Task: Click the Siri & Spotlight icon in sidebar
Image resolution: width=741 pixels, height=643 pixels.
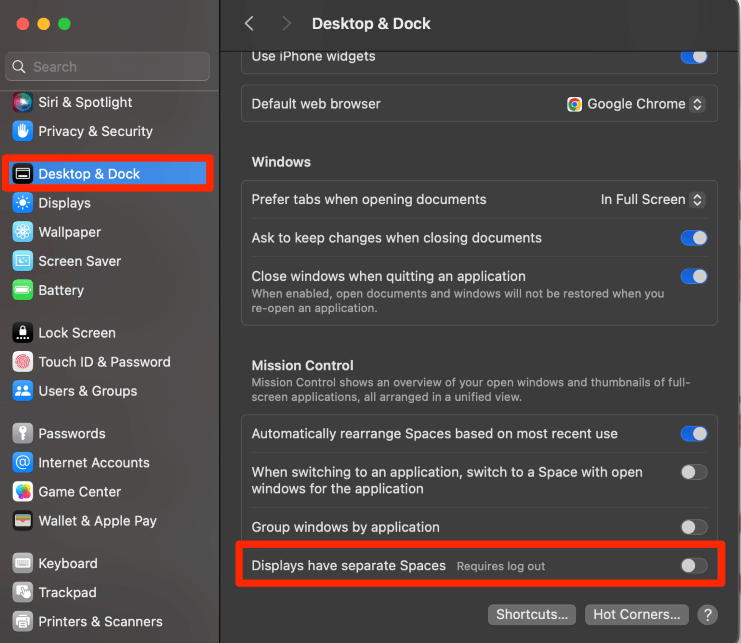Action: [x=23, y=102]
